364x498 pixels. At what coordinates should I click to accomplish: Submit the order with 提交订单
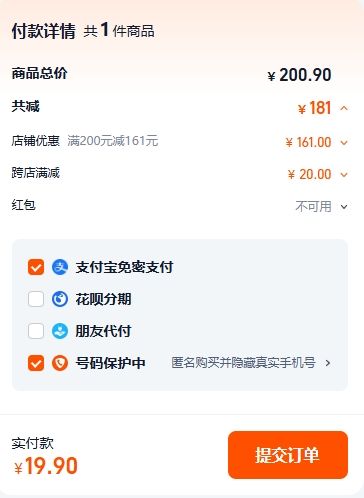click(288, 455)
